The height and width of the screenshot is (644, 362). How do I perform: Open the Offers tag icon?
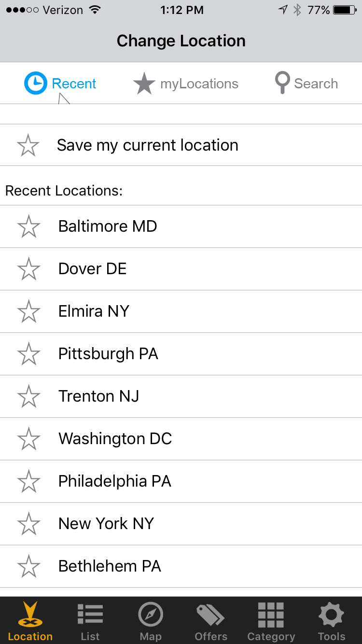pyautogui.click(x=210, y=615)
